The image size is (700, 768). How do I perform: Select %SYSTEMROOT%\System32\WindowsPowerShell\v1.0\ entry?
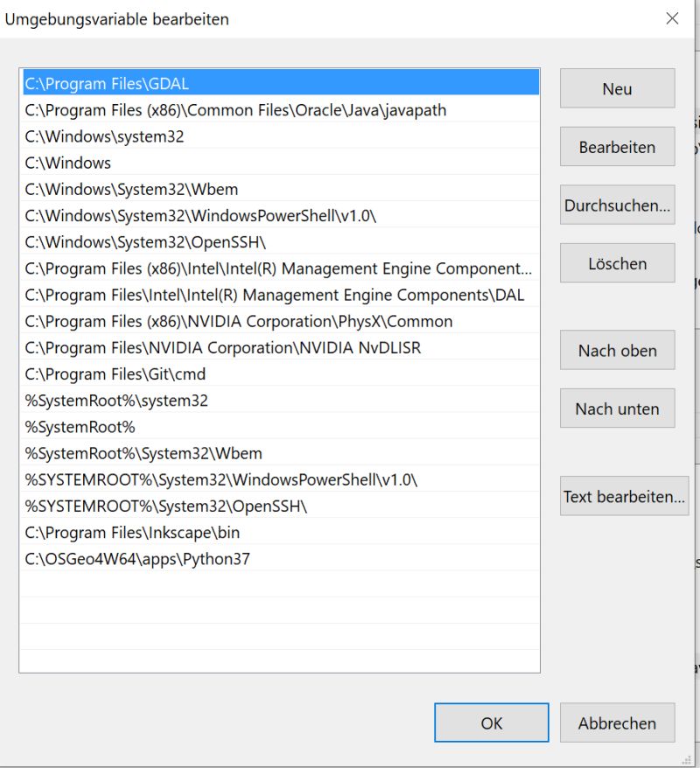[281, 480]
